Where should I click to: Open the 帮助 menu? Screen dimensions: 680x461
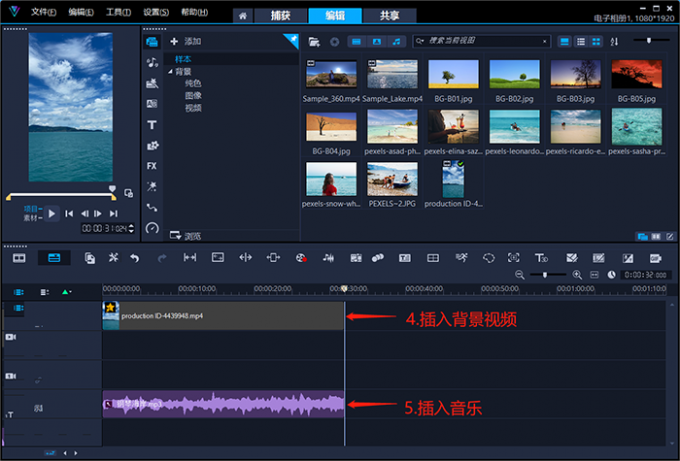194,12
